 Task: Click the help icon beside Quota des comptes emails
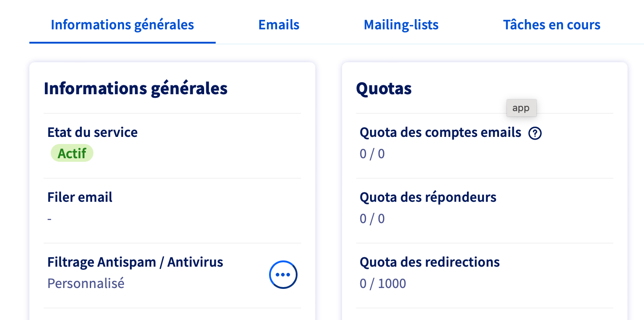pyautogui.click(x=535, y=133)
